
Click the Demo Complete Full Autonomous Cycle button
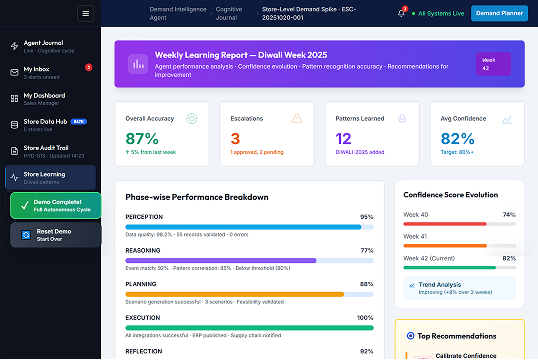point(56,206)
